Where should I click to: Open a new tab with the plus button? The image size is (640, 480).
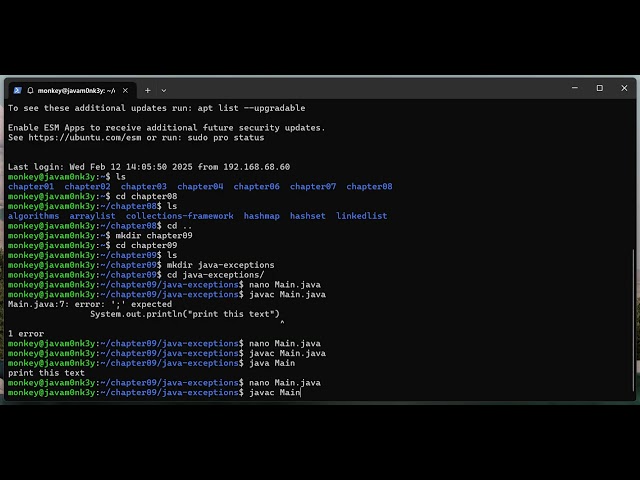[x=147, y=89]
